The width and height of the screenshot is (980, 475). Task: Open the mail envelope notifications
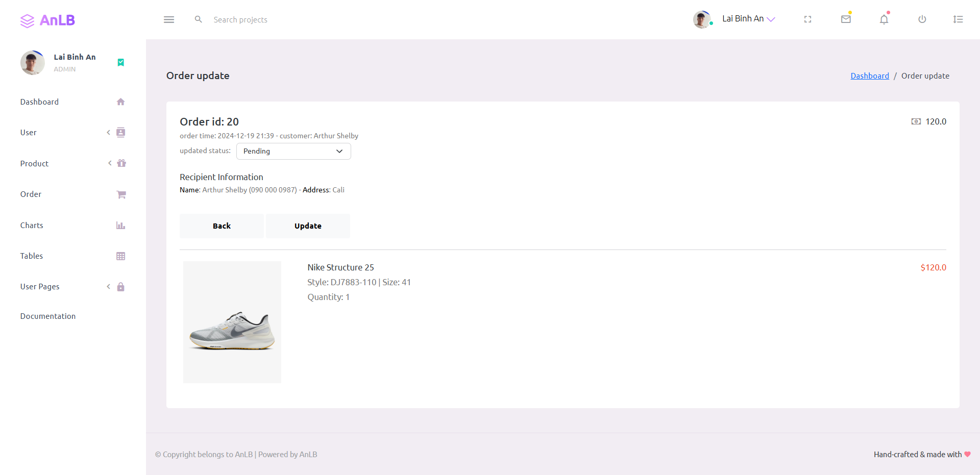tap(846, 19)
